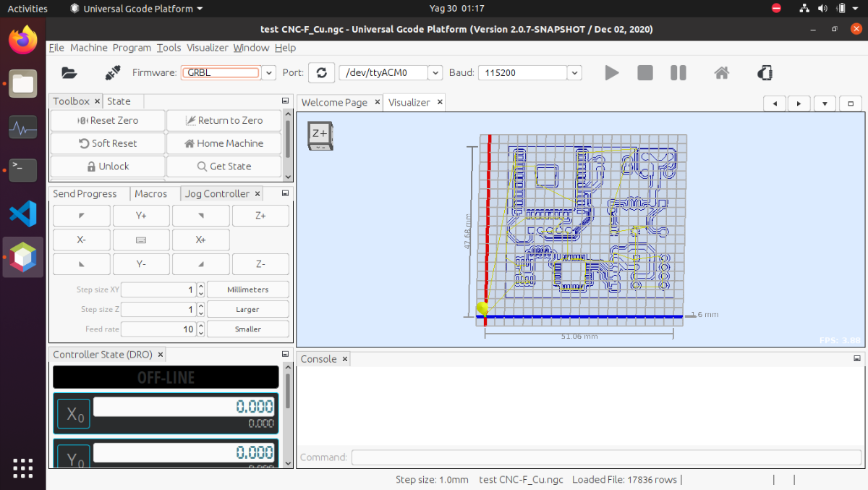Open Universal Gcode Platform app menu
The image size is (868, 490).
(x=137, y=9)
